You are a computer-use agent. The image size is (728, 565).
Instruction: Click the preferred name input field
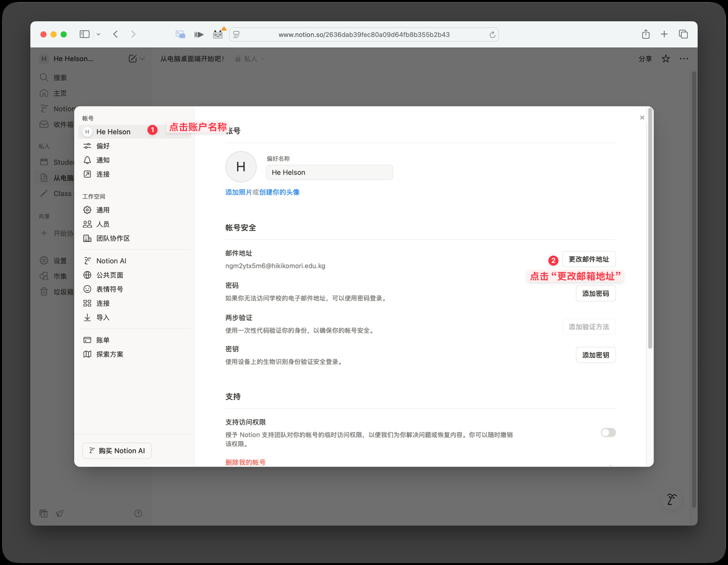(329, 173)
